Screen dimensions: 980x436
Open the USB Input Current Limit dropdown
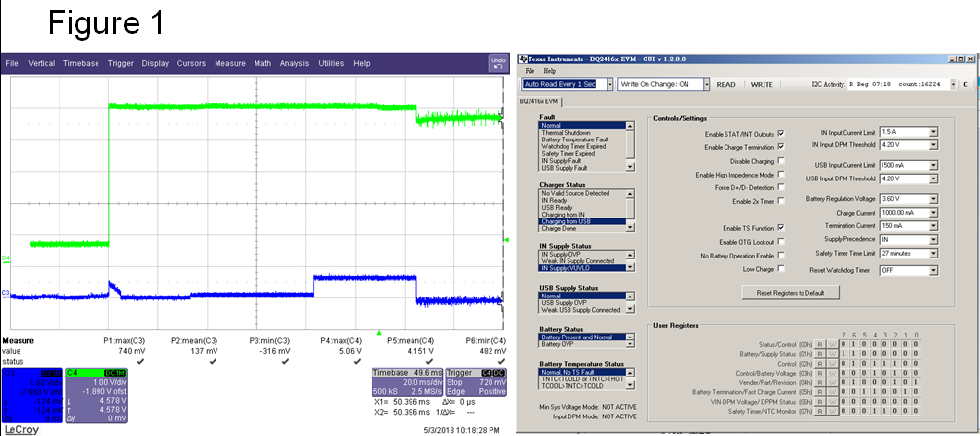(x=933, y=165)
